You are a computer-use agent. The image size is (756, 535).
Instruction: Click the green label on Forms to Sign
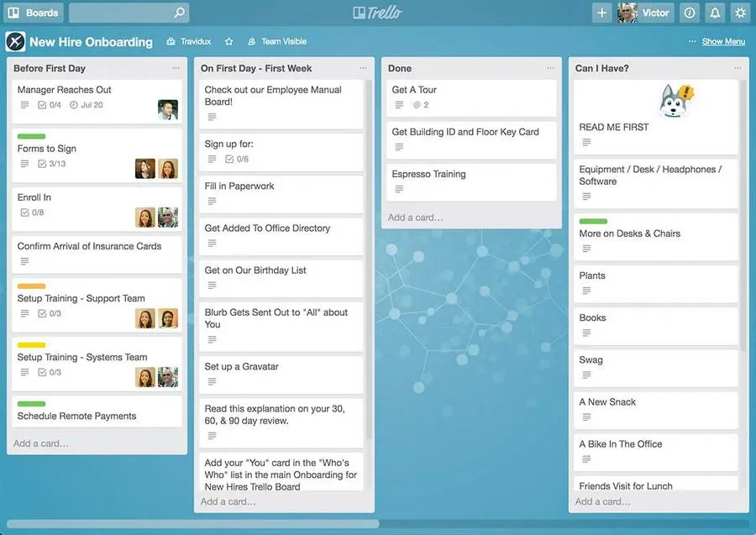(31, 136)
